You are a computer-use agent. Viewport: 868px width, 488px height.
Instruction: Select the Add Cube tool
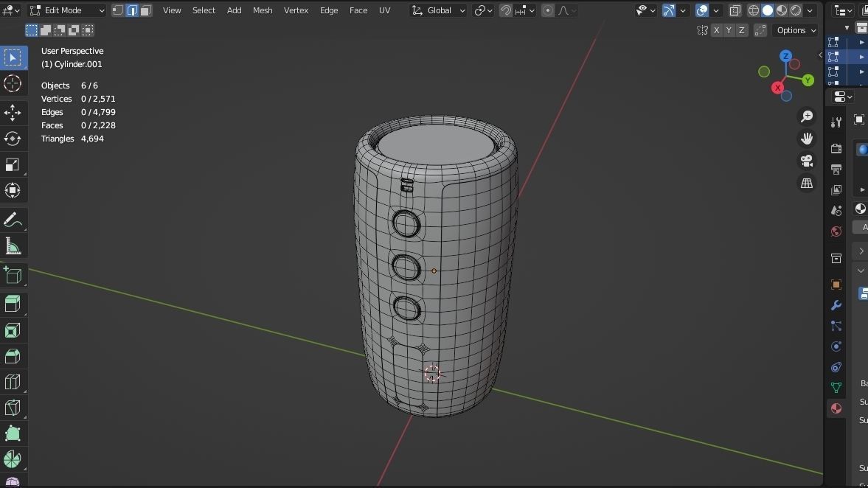[13, 275]
